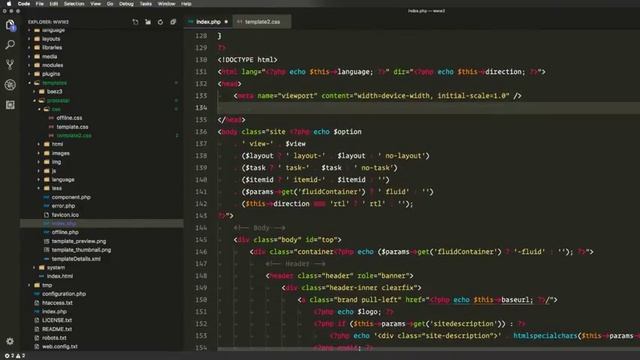Open the File menu
The image size is (640, 360).
(40, 4)
